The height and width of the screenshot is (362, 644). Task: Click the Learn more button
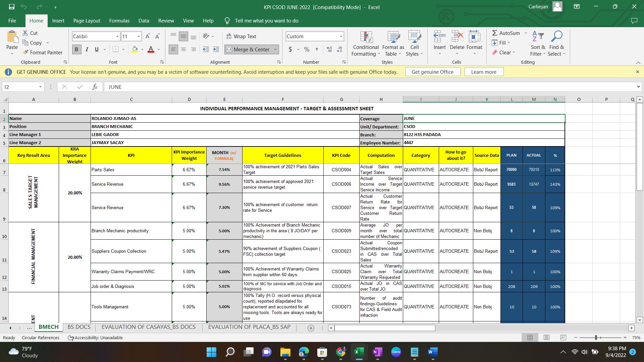483,72
